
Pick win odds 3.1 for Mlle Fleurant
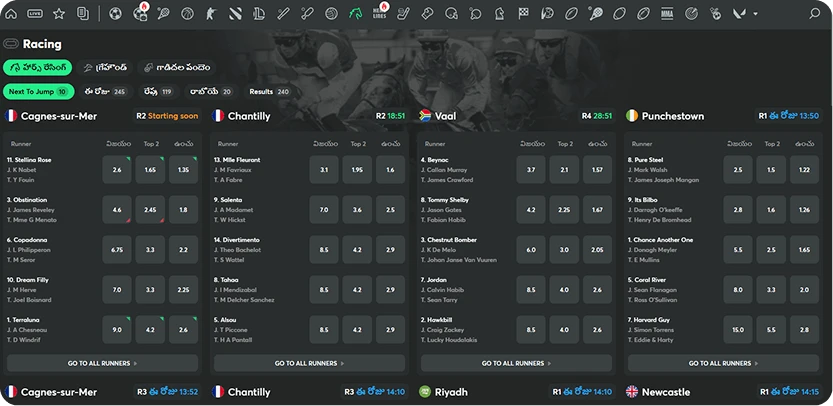tap(324, 170)
